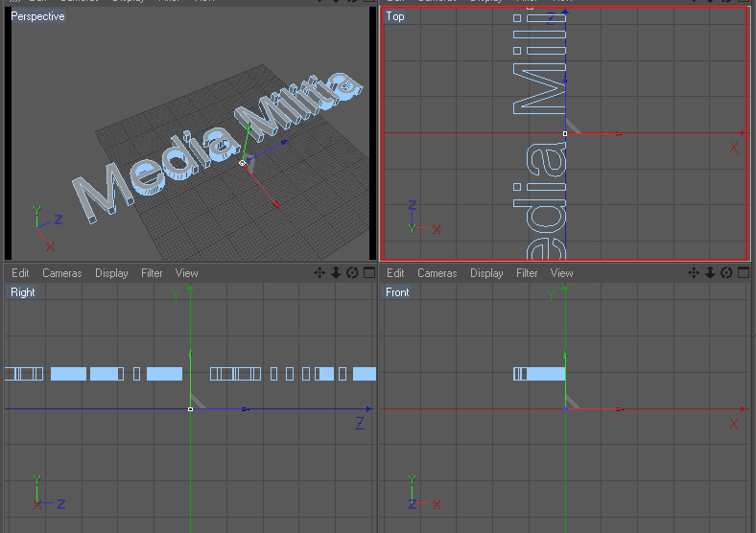Click the blue origin point in Front view
Viewport: 756px width, 533px height.
coord(565,409)
